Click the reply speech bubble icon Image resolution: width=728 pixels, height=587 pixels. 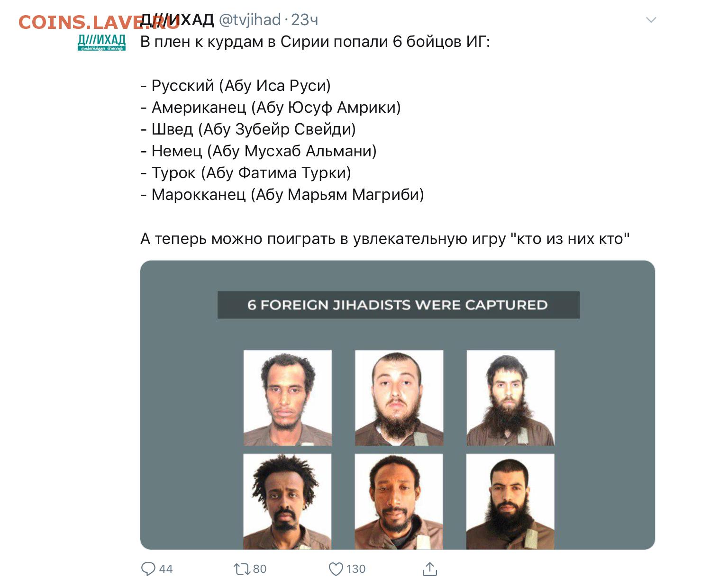pos(148,569)
